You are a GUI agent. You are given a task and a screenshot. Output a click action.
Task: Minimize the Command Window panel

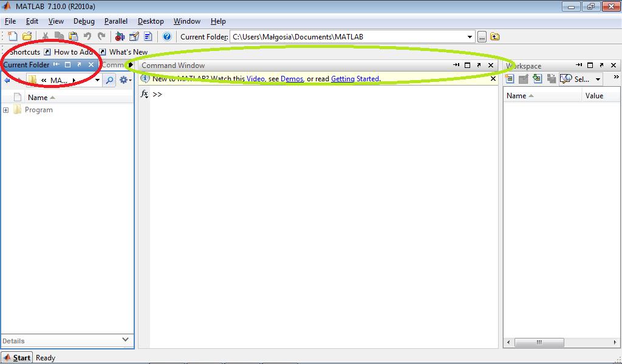[x=456, y=65]
